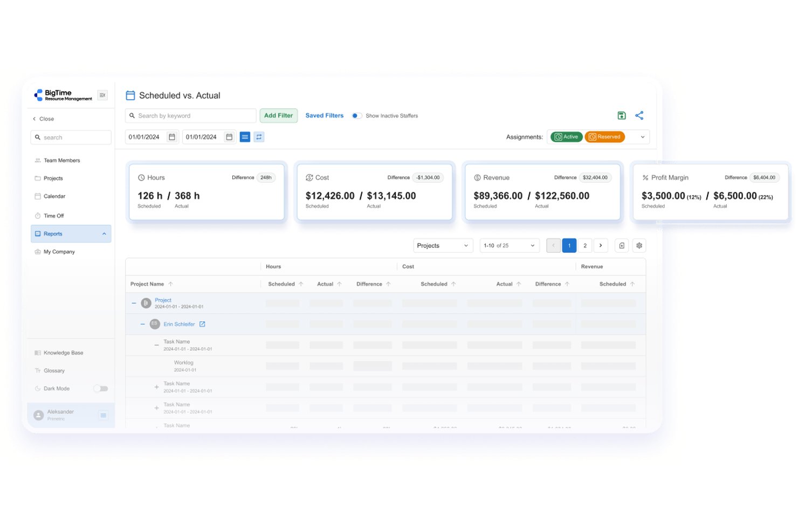Enable the Dark Mode switch
Screen dimensions: 798x532
101,389
